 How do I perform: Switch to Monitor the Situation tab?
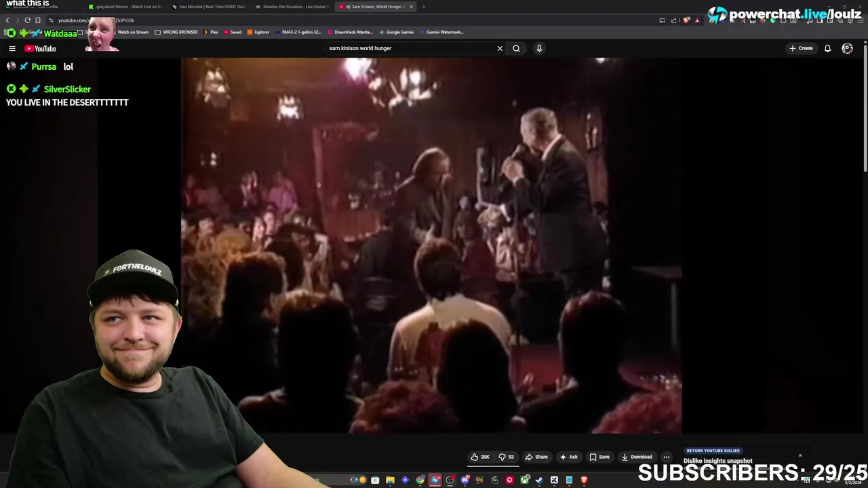293,7
